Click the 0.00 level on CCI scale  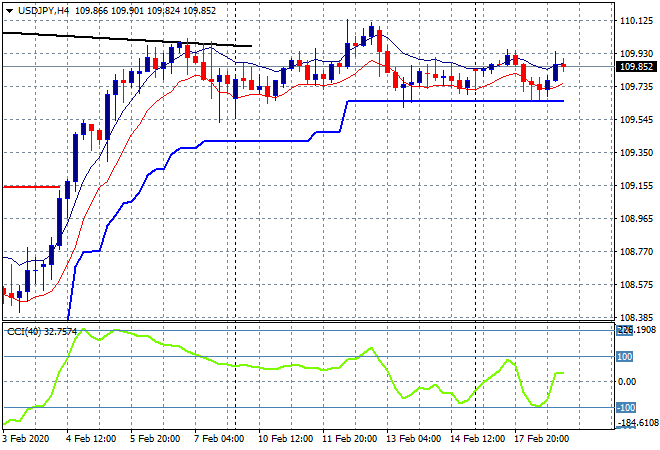[x=623, y=381]
